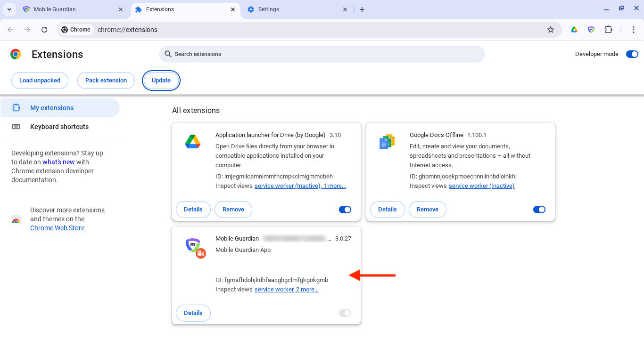Screen dimensions: 644x339
Task: Turn off Developer mode toggle
Action: 632,54
